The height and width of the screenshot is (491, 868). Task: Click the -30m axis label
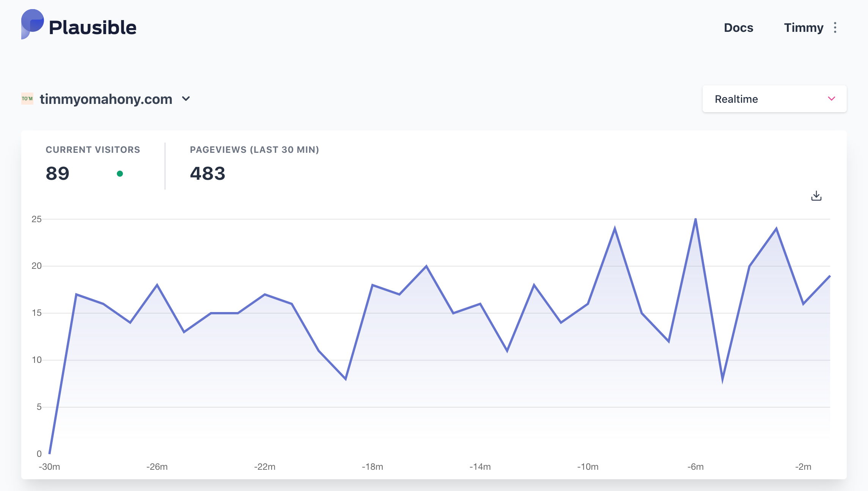point(49,467)
